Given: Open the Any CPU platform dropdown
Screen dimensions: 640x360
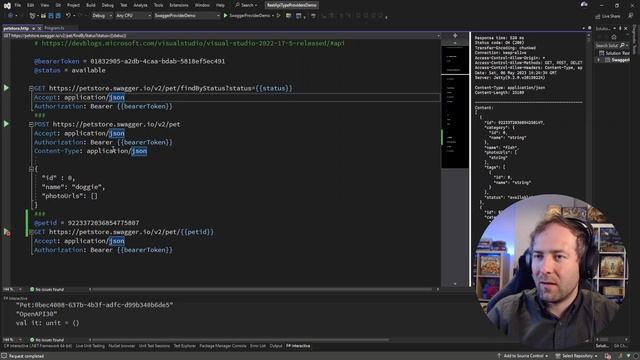Looking at the screenshot, I should coord(133,16).
